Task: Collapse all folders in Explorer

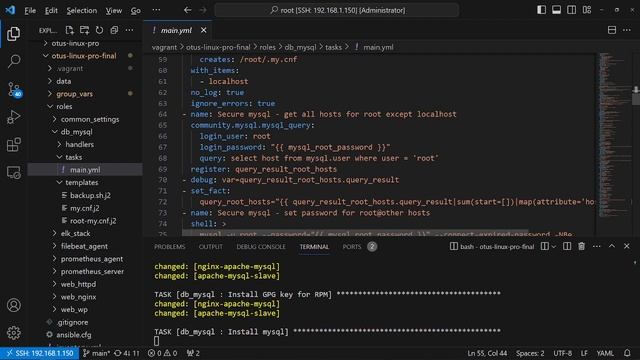Action: pos(114,30)
